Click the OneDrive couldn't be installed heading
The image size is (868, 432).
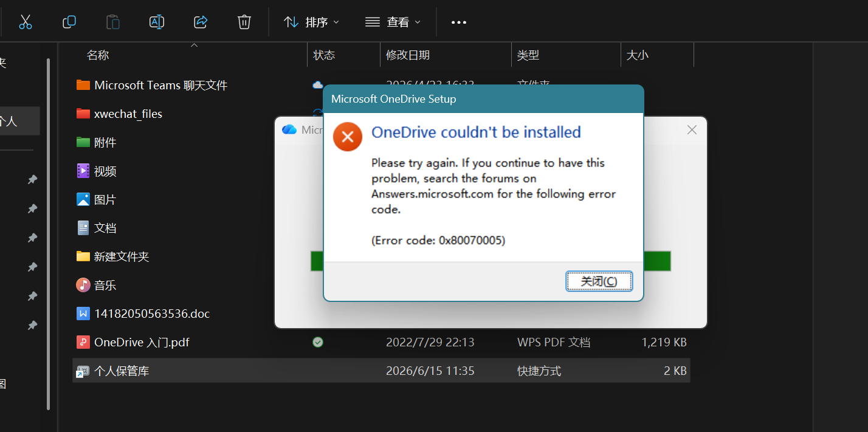pos(476,132)
